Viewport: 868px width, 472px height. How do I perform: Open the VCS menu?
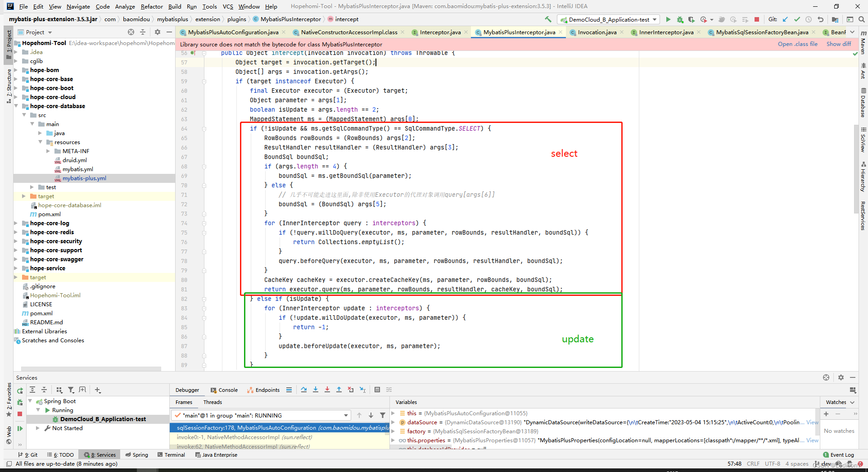[228, 6]
